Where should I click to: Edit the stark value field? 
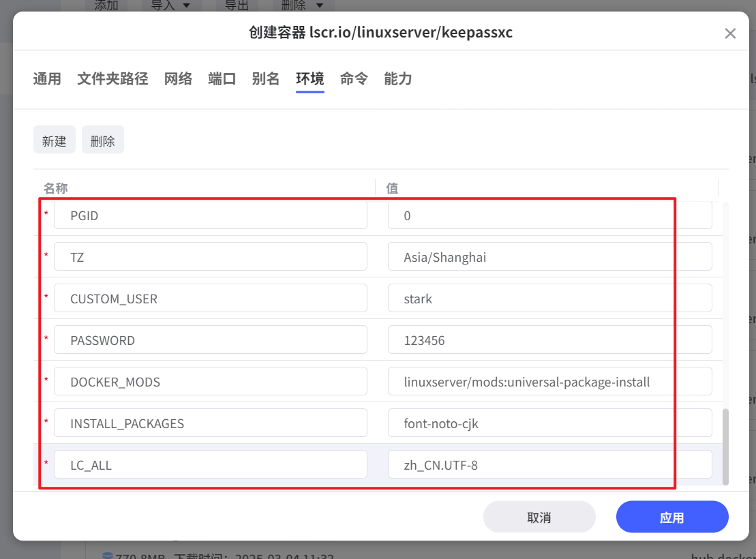pyautogui.click(x=549, y=298)
